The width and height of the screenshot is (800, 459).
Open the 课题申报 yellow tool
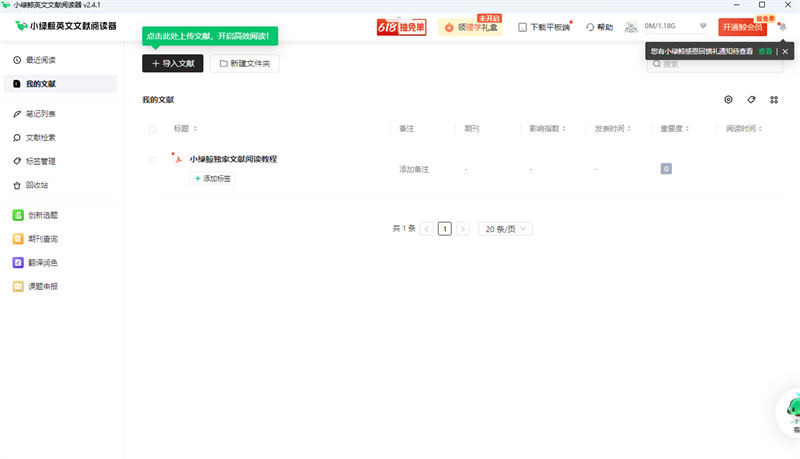click(x=35, y=287)
